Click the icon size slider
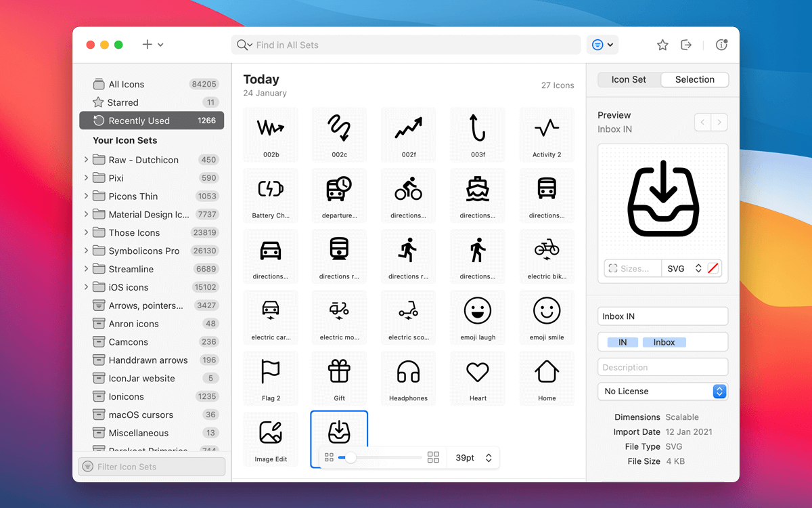This screenshot has width=812, height=508. pos(380,458)
